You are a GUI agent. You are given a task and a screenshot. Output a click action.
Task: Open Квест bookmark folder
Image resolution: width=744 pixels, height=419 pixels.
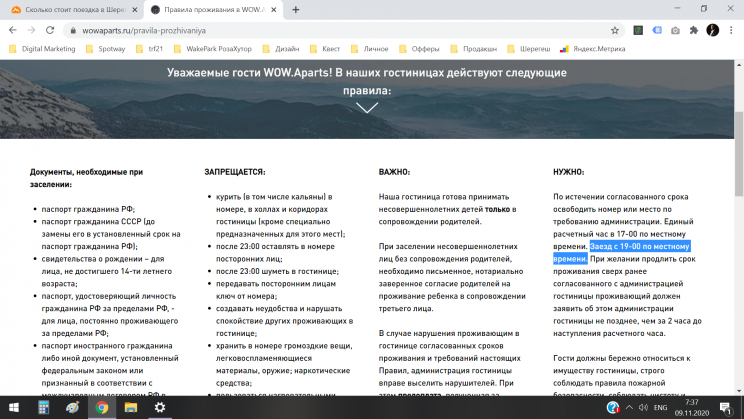325,49
